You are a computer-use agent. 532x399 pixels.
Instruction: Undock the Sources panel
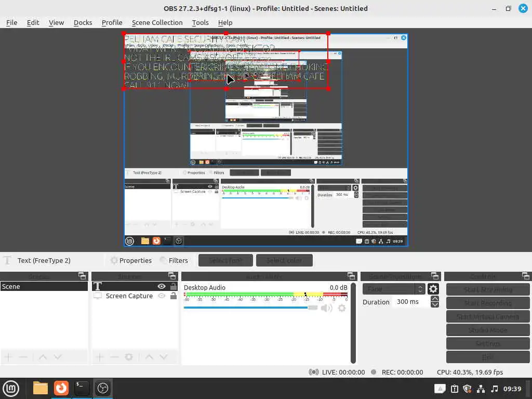coord(172,276)
